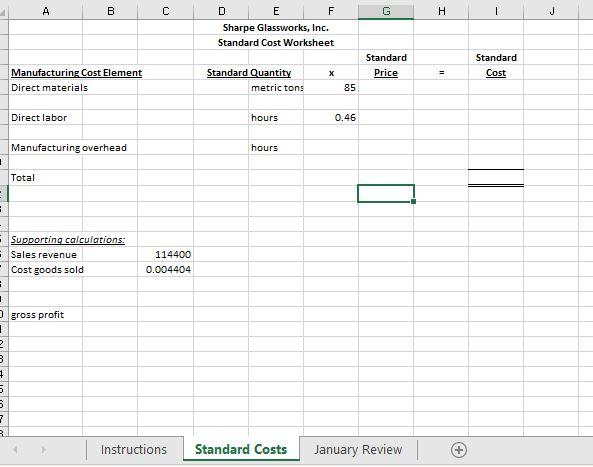Screen dimensions: 593x467
Task: Select column D header
Action: (222, 11)
